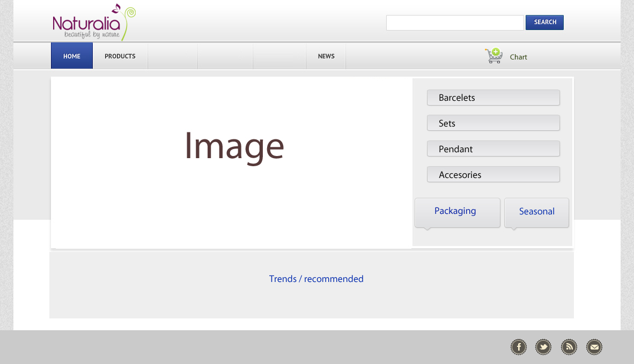Open the Seasonal tab button

[x=536, y=212]
